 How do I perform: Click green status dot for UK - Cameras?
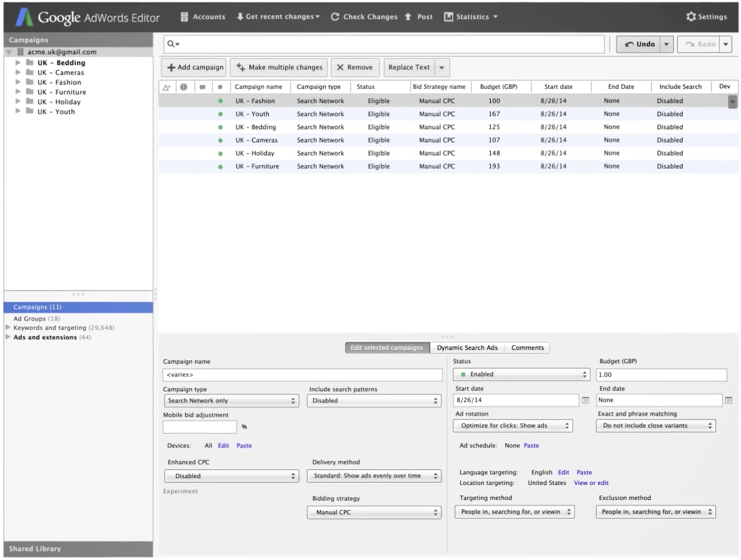click(220, 140)
